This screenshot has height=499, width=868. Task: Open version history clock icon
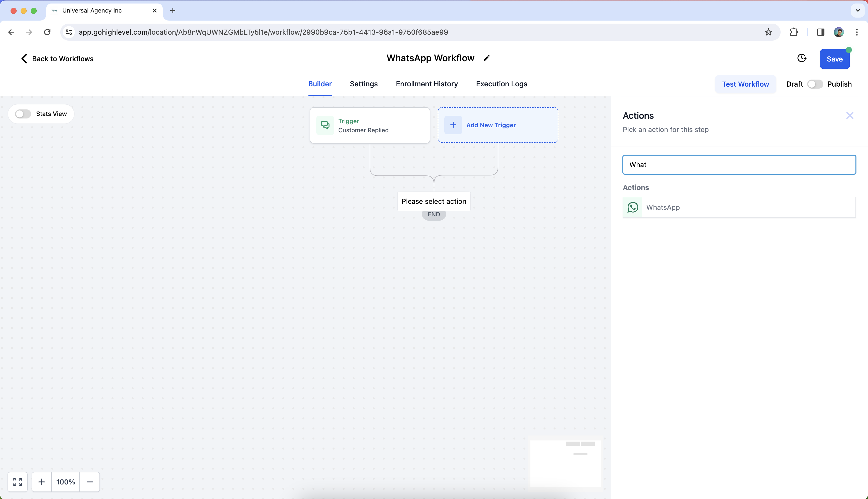tap(801, 58)
